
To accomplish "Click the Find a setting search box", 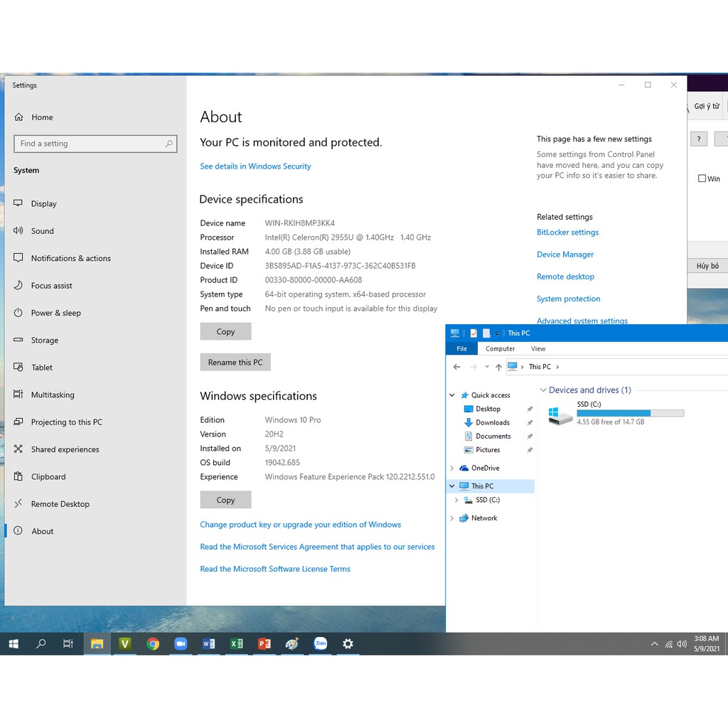I will tap(95, 144).
